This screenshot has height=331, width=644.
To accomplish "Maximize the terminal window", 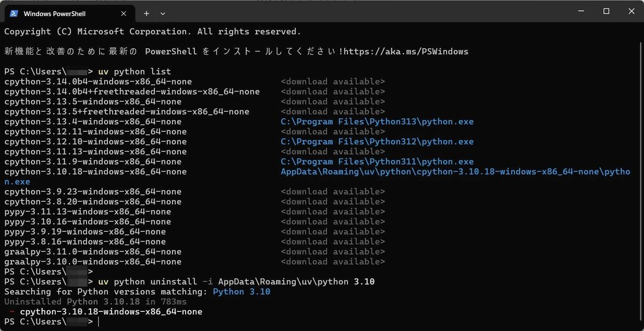I will (x=606, y=11).
